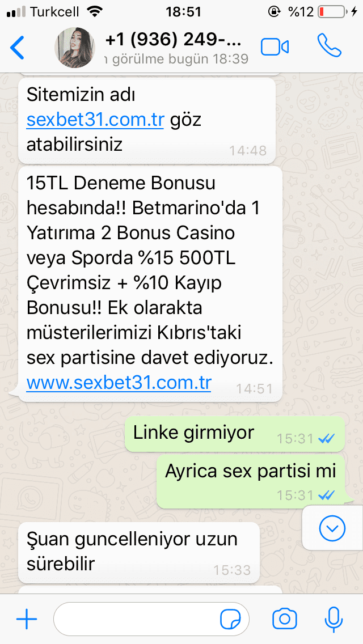The height and width of the screenshot is (644, 363).
Task: Open the sexbet31.com.tr link after 'Sitemizin adı'
Action: tap(95, 120)
